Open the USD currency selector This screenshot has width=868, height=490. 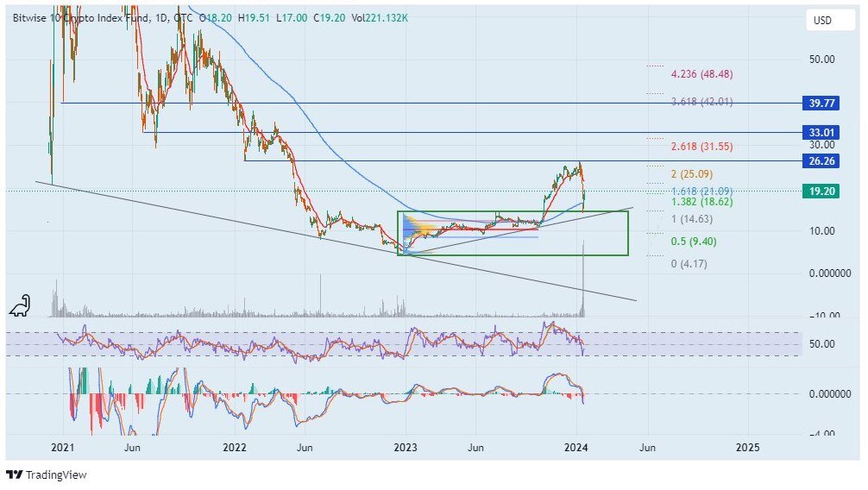830,21
